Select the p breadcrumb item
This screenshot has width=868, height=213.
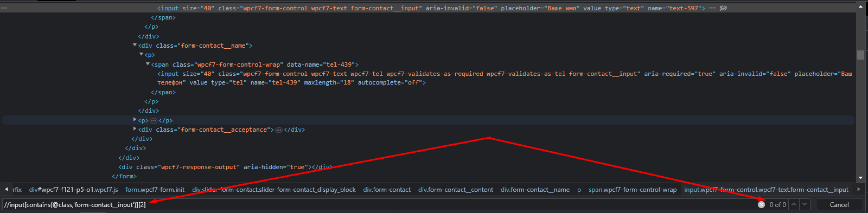click(579, 190)
